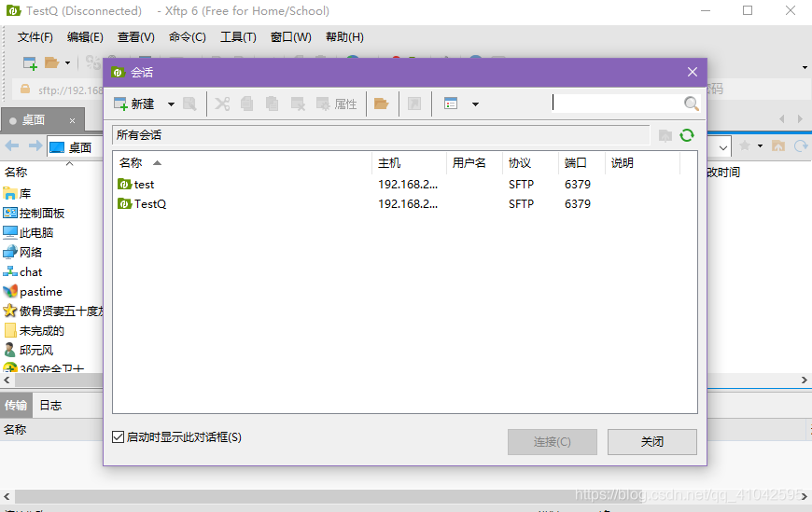This screenshot has height=512, width=812.
Task: Click the magnifier search icon
Action: (x=692, y=104)
